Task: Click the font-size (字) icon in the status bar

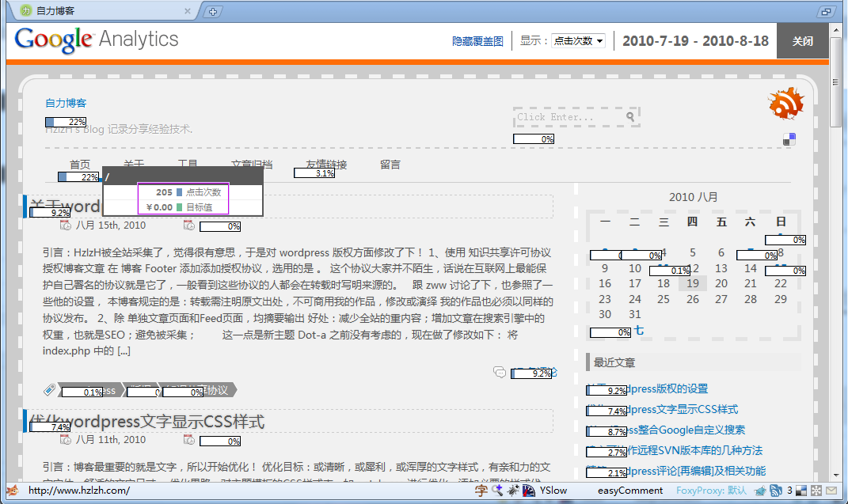Action: tap(480, 491)
